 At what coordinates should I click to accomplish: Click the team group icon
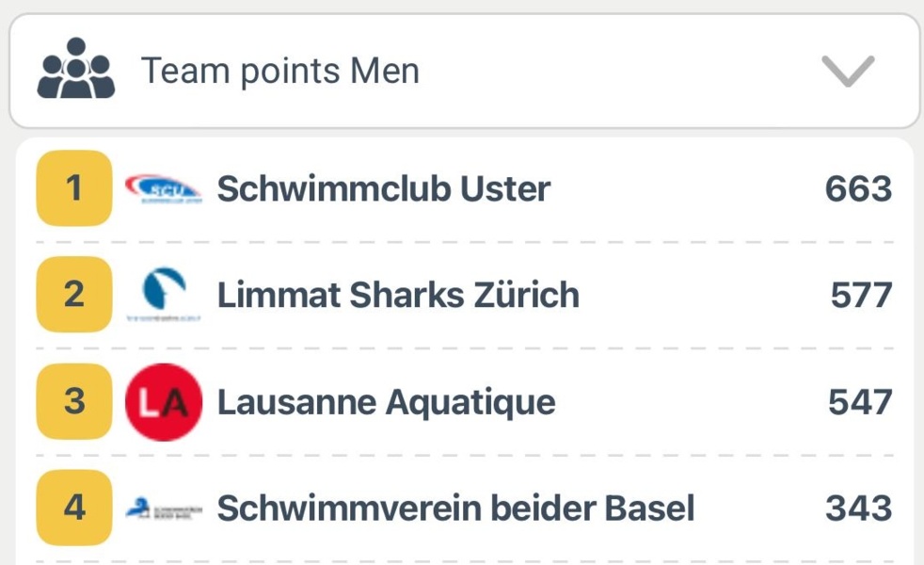(75, 70)
